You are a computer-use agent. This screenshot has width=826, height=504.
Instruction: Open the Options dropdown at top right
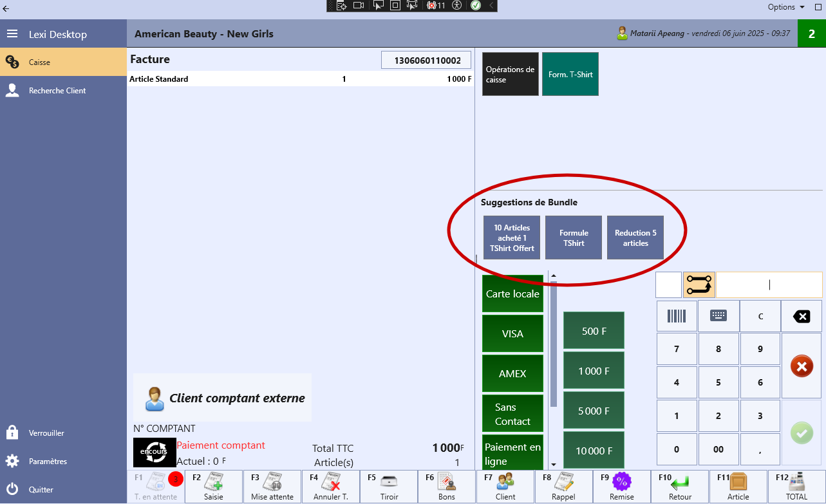coord(786,7)
